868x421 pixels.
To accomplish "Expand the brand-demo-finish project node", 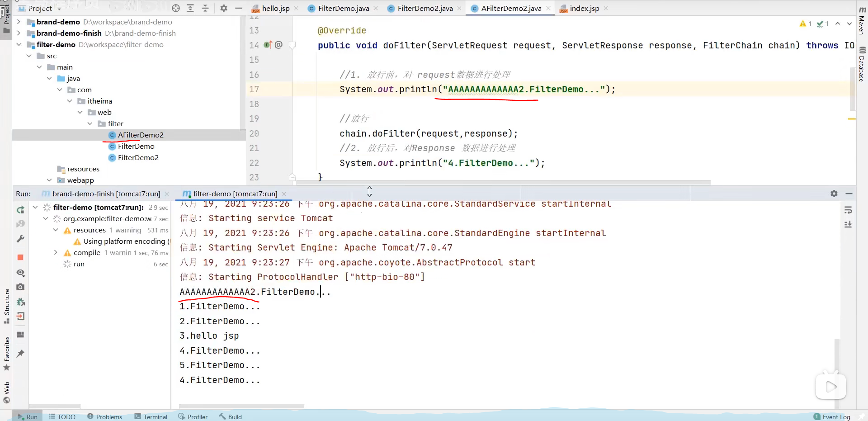I will (19, 33).
